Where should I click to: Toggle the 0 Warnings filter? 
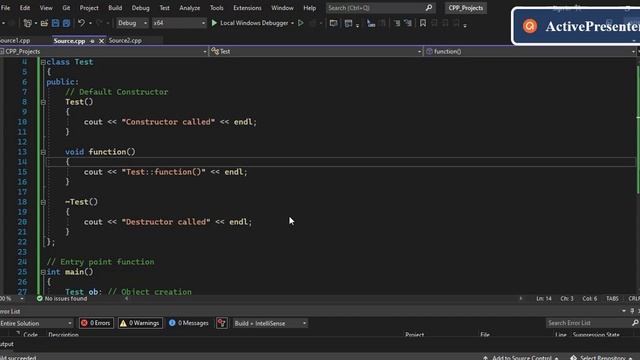(140, 323)
